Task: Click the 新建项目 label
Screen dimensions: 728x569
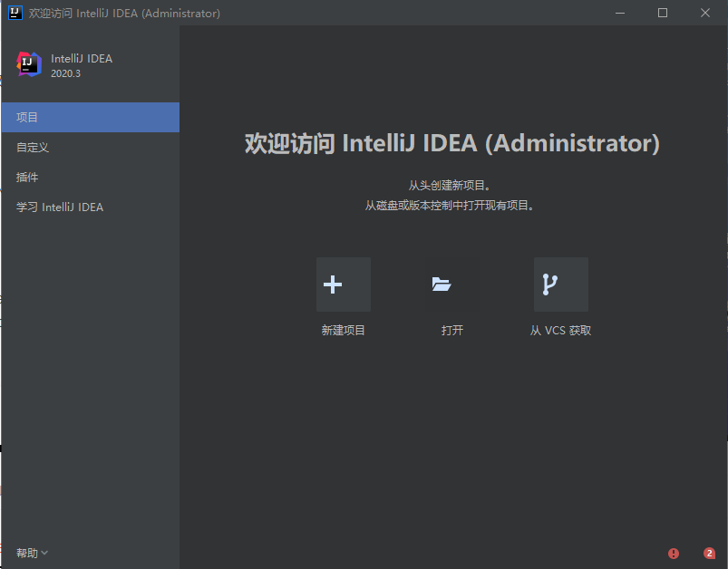Action: [343, 331]
